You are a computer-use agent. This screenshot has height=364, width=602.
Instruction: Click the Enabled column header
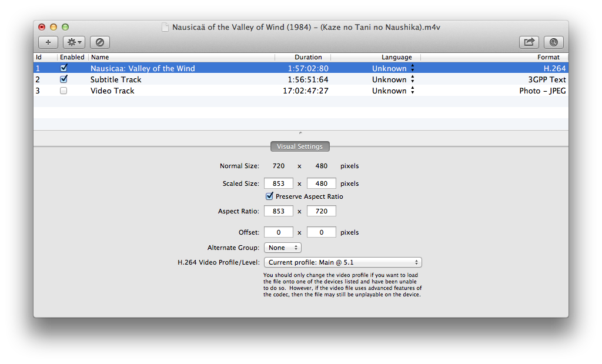click(73, 57)
